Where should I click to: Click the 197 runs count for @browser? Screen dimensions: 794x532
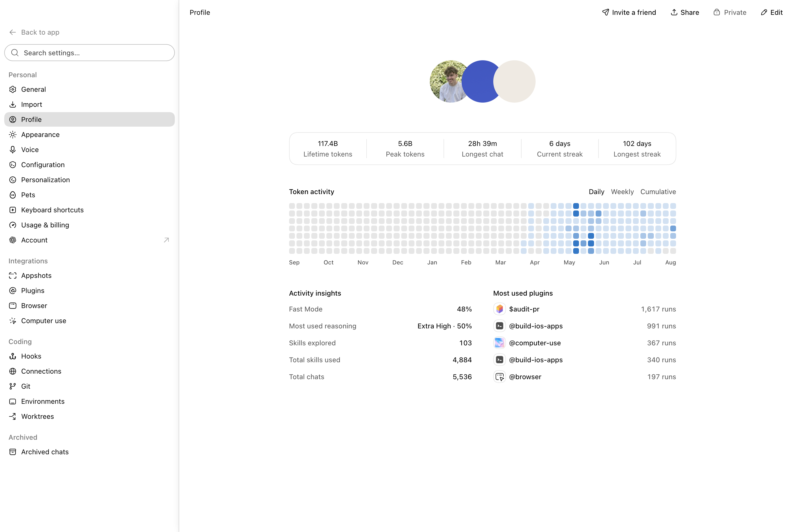661,377
